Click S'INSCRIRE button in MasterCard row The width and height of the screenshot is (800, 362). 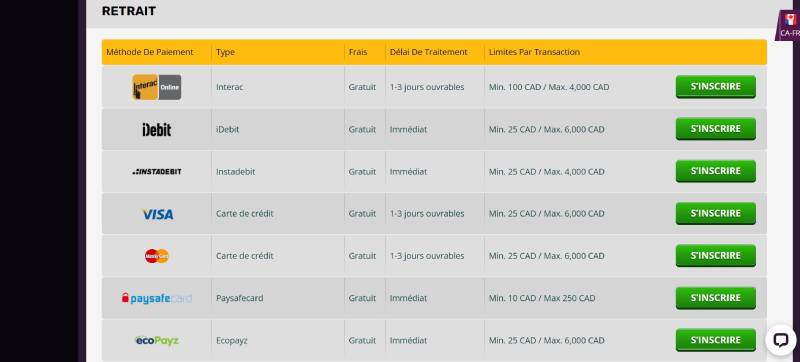pyautogui.click(x=715, y=256)
